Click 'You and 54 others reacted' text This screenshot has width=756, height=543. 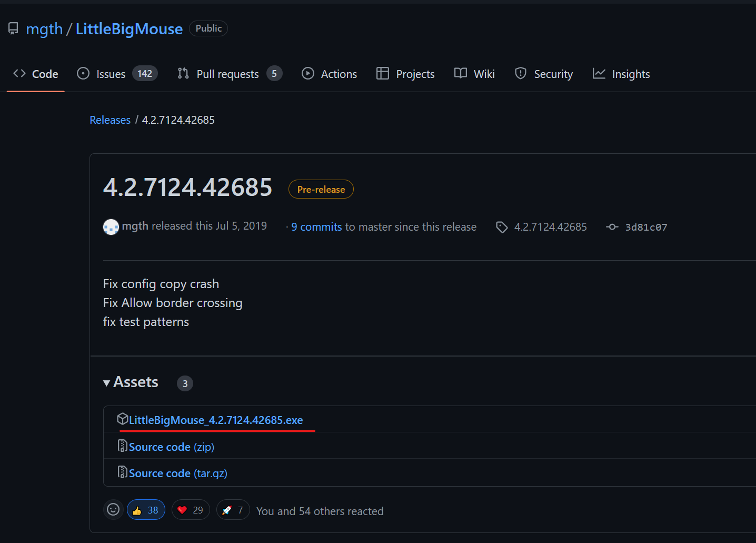point(320,511)
